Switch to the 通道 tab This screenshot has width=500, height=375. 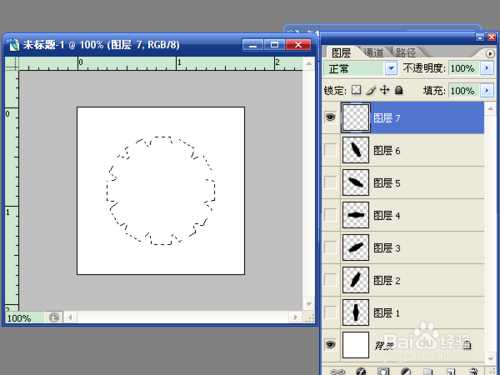[x=374, y=52]
